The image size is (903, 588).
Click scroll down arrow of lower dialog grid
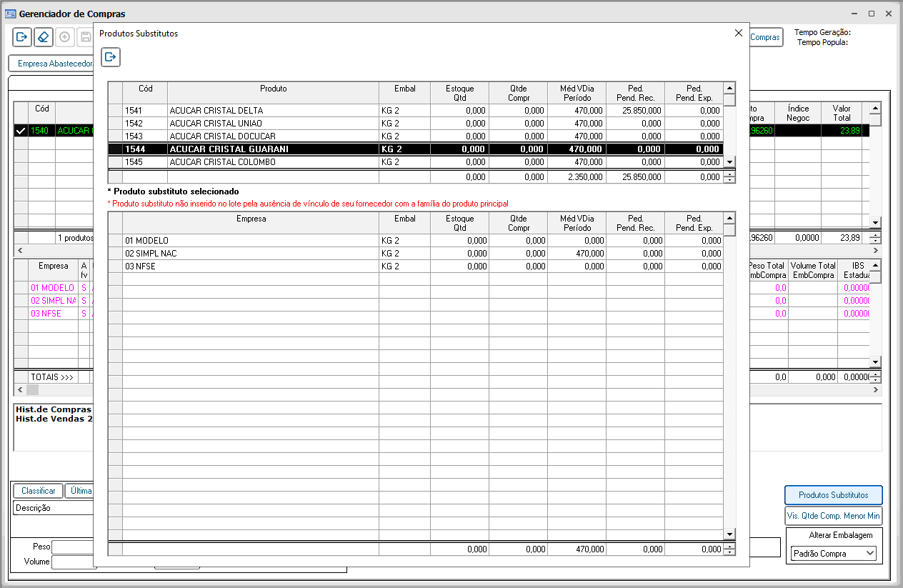729,534
